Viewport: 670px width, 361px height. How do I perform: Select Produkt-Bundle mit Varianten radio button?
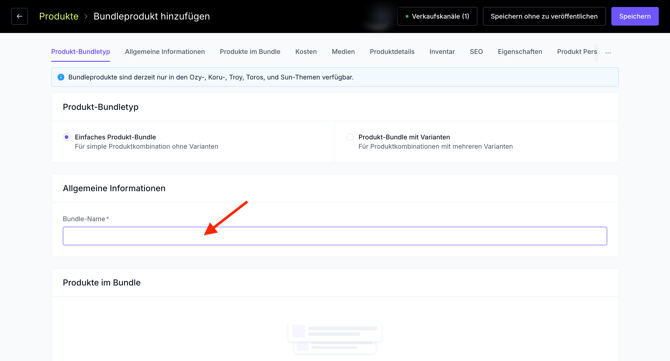350,137
